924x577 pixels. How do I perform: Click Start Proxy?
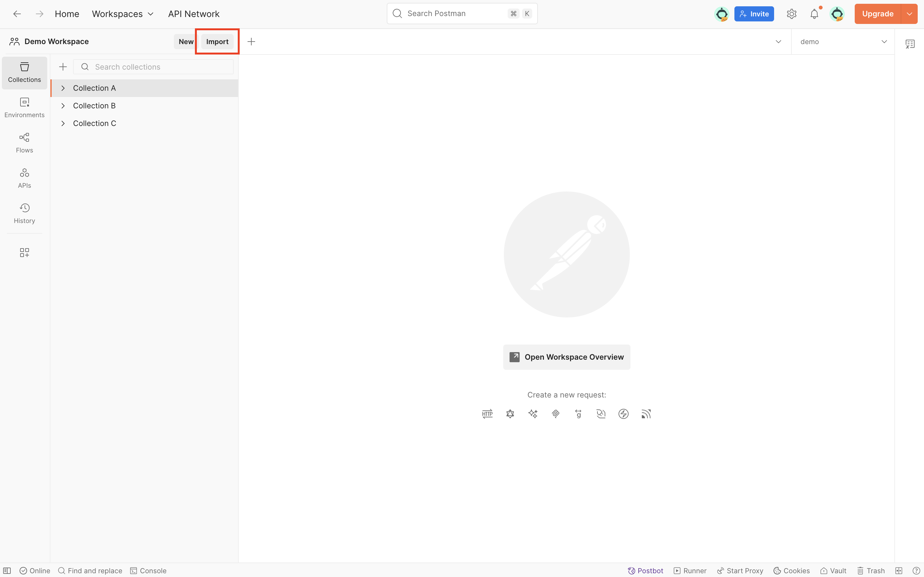tap(740, 570)
